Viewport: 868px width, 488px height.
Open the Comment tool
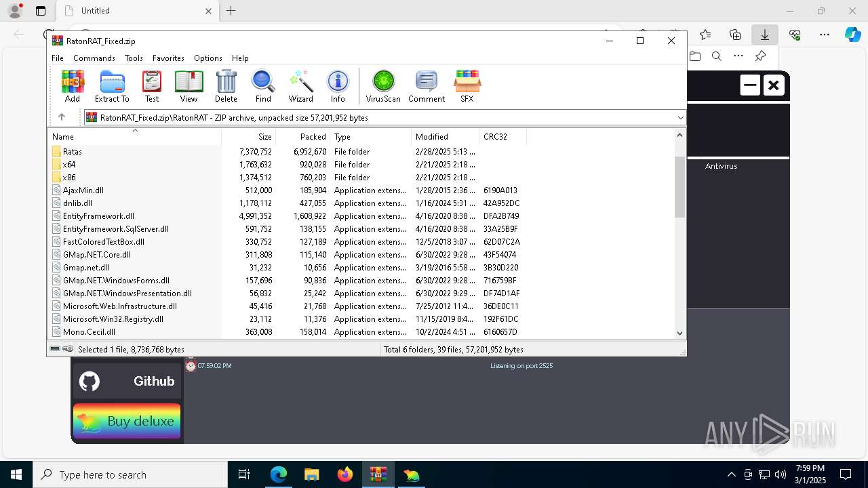tap(426, 86)
